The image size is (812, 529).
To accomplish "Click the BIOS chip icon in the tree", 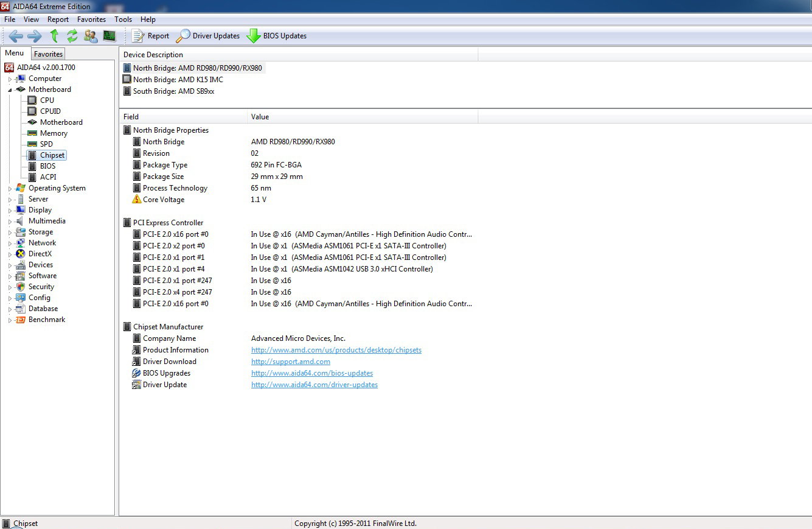I will point(32,166).
